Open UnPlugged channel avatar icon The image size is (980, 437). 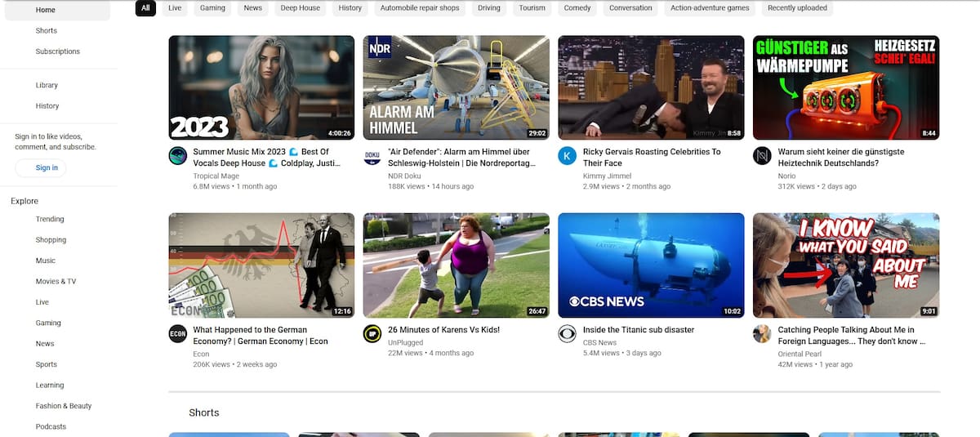pos(372,334)
